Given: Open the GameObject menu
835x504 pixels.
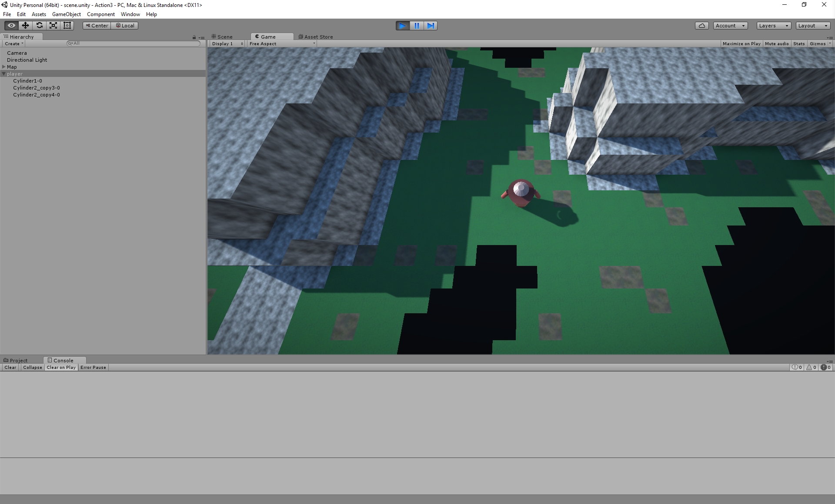Looking at the screenshot, I should tap(66, 14).
